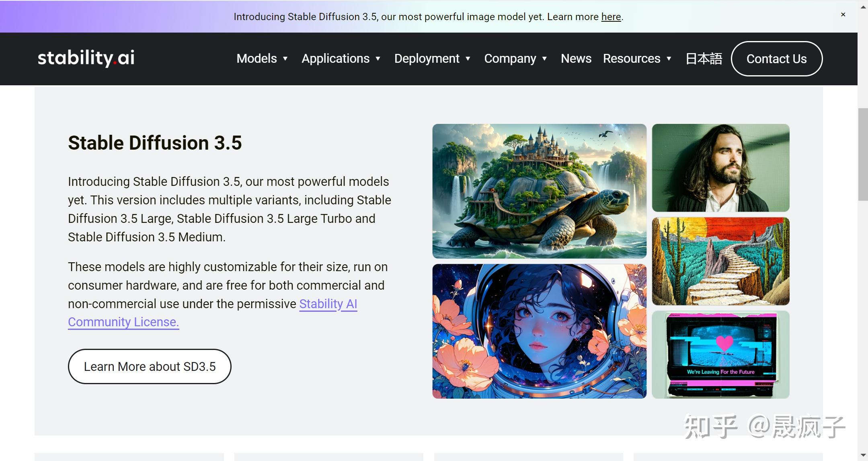Click the stability.ai logo
868x461 pixels.
(86, 58)
